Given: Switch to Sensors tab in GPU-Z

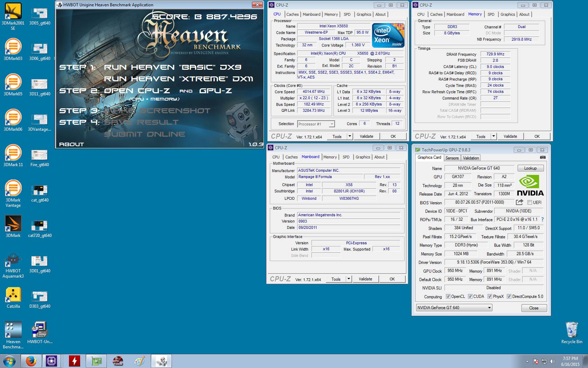Looking at the screenshot, I should (452, 158).
